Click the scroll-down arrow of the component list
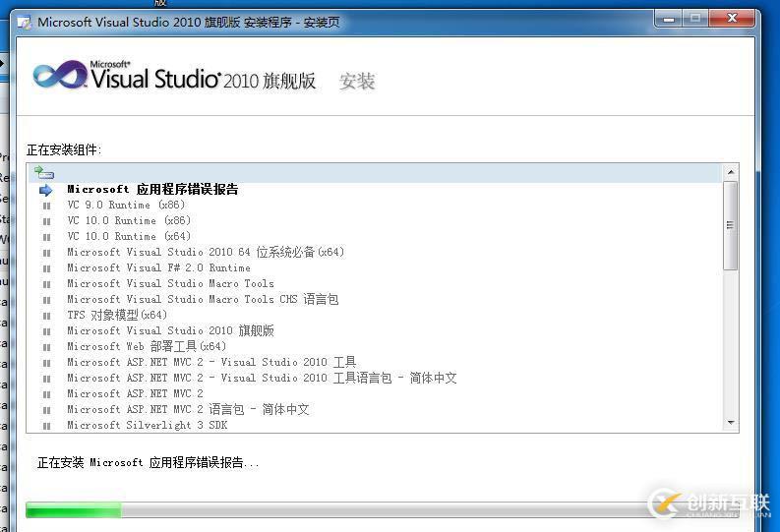The height and width of the screenshot is (532, 780). coord(731,423)
